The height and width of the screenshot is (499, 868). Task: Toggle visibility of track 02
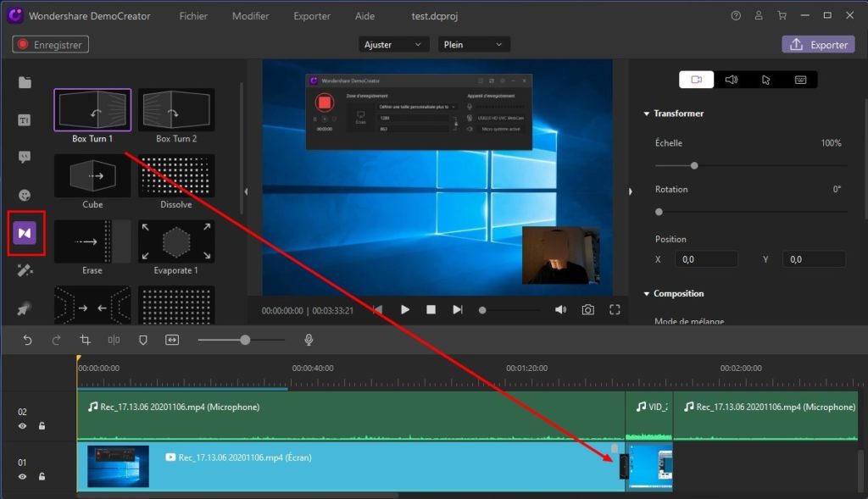pos(22,426)
